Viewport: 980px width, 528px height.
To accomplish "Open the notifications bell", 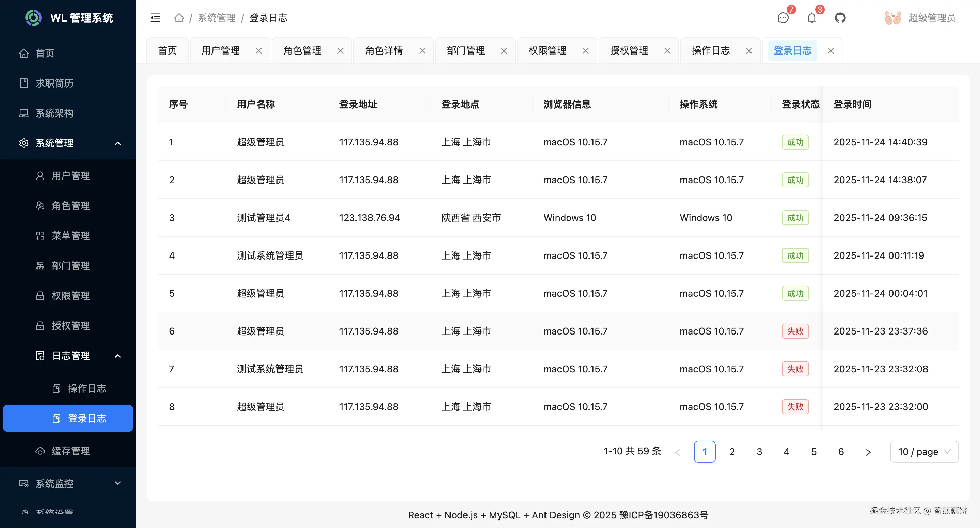I will point(811,18).
